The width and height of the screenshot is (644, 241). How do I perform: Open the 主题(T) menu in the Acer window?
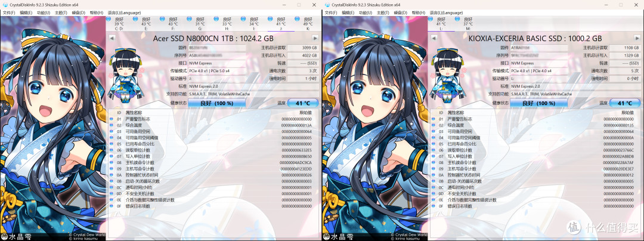[x=61, y=13]
